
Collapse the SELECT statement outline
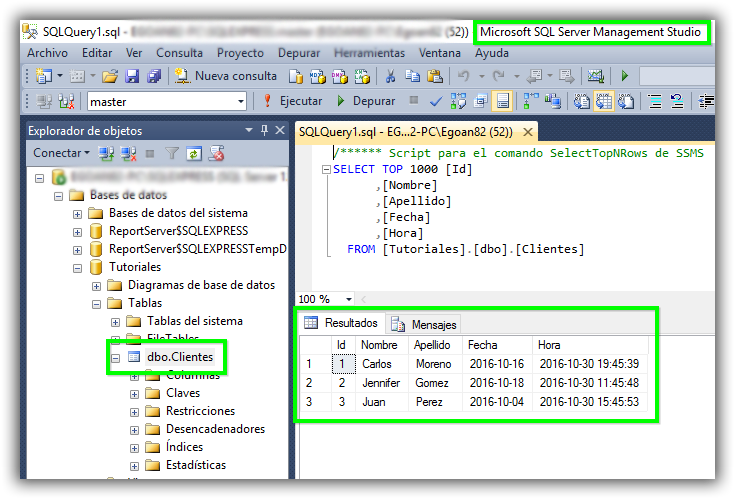coord(326,170)
